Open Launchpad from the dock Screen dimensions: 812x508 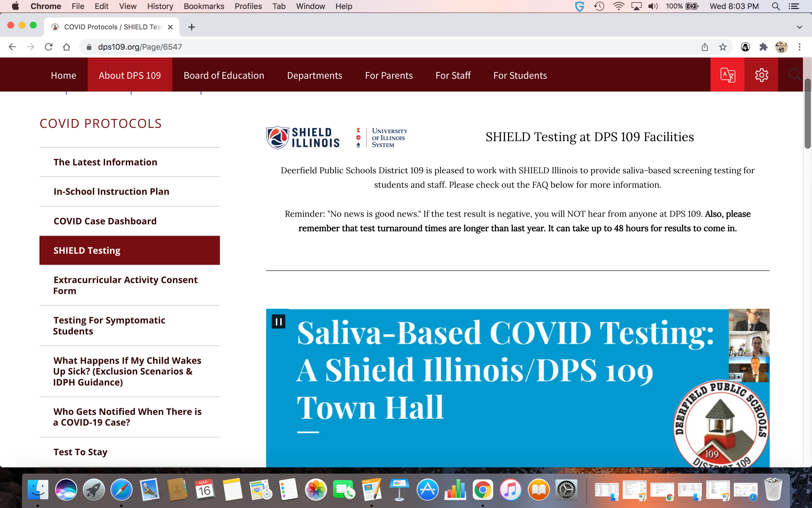tap(94, 490)
